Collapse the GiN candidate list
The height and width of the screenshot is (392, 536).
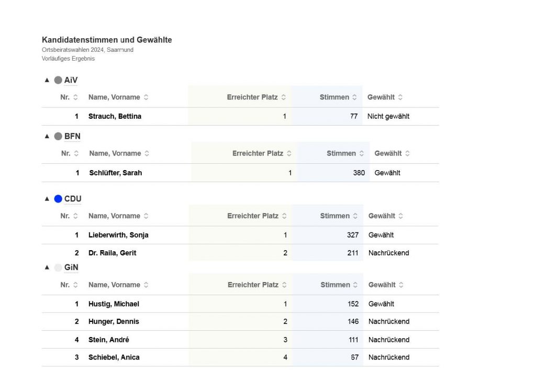47,268
